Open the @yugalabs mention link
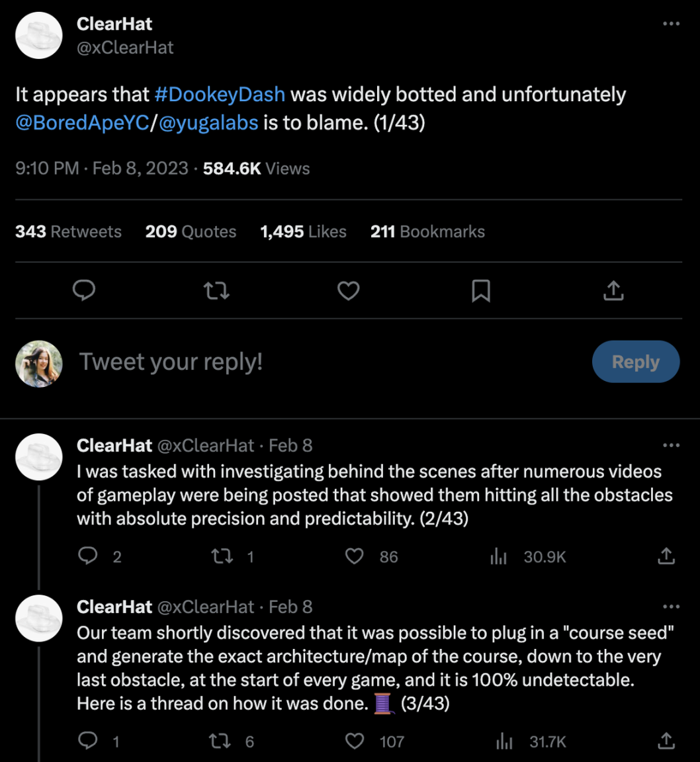Image resolution: width=700 pixels, height=762 pixels. (x=208, y=123)
